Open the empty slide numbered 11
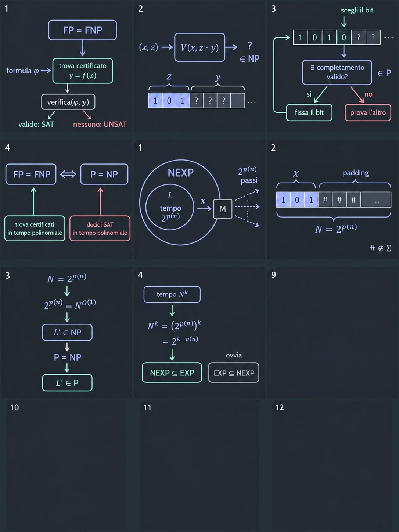Screen dimensions: 399x532 [x=199, y=466]
